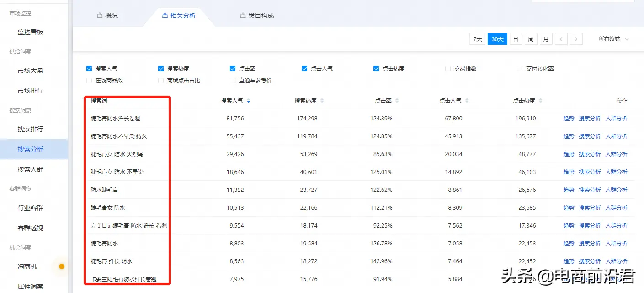Sort by 点击率 column arrow icon
The height and width of the screenshot is (293, 644).
pyautogui.click(x=397, y=101)
